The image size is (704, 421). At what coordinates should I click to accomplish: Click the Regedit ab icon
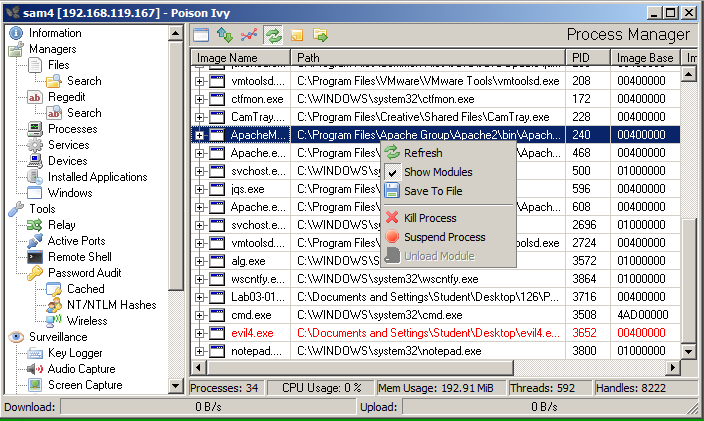pyautogui.click(x=35, y=97)
